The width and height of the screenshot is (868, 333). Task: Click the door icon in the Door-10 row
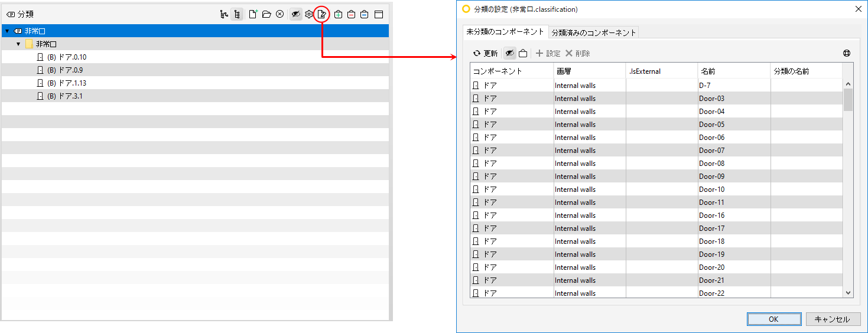[476, 190]
